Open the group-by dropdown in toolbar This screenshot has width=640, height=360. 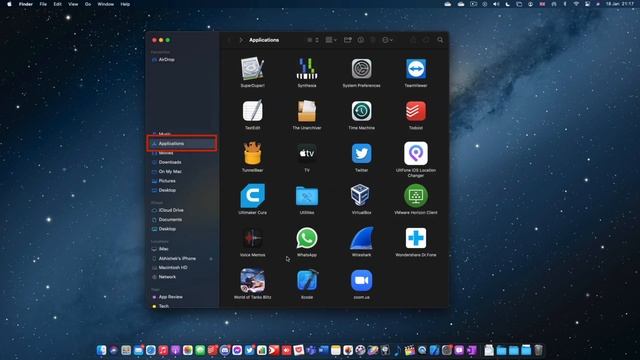pyautogui.click(x=331, y=40)
